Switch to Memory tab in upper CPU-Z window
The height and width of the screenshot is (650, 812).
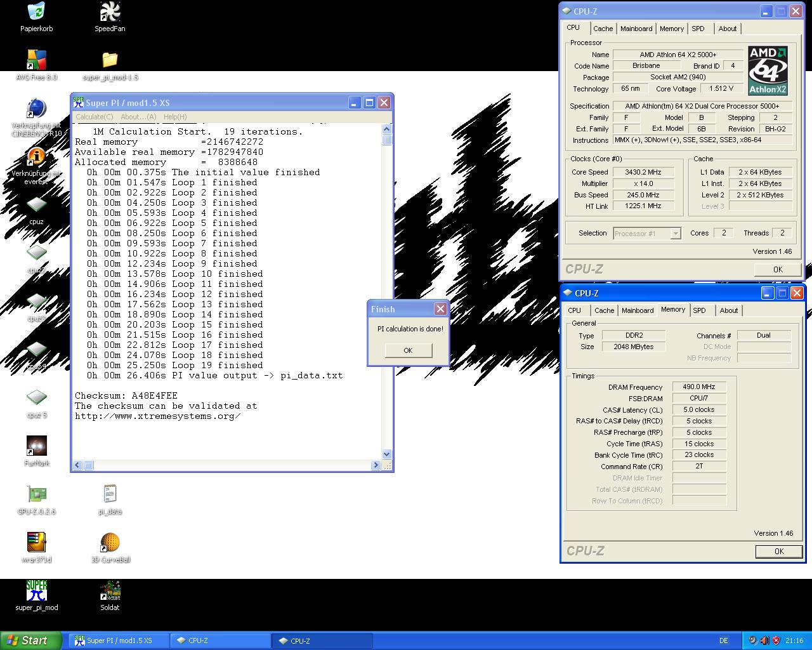pos(672,29)
